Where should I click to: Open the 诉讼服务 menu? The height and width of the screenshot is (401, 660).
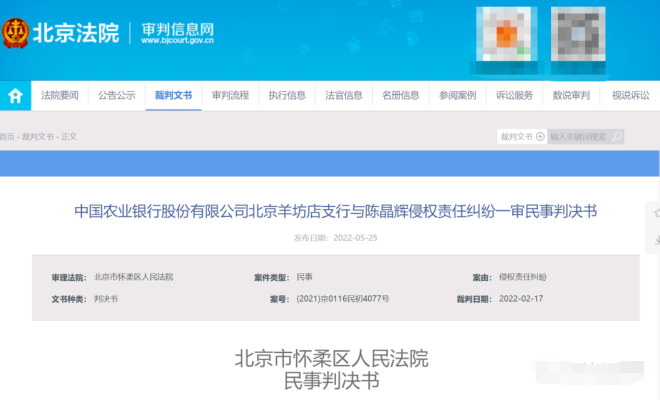click(x=514, y=96)
